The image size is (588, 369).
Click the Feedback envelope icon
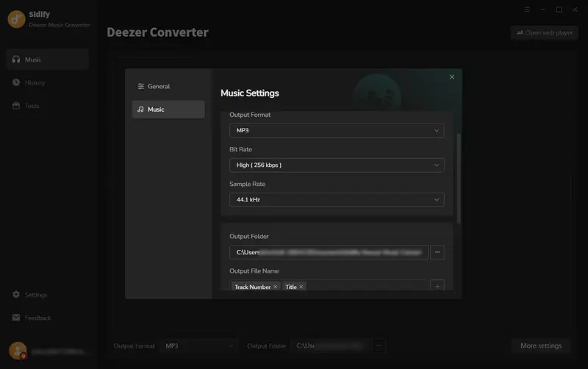click(16, 318)
